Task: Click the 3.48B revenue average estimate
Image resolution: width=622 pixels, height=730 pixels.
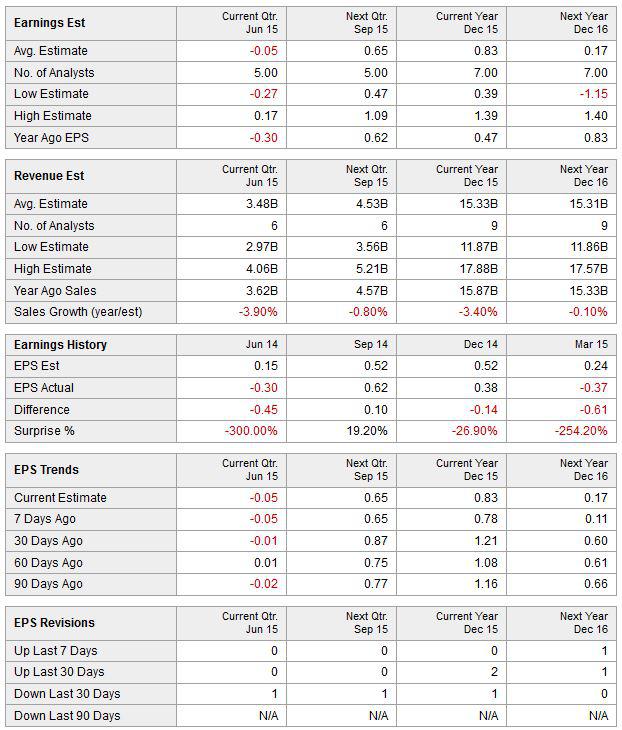Action: pos(262,204)
